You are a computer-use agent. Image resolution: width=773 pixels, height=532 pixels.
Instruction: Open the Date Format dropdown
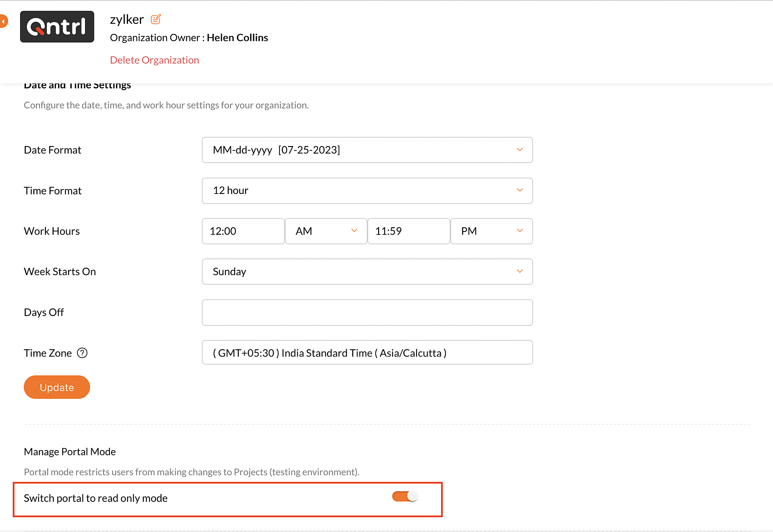(367, 150)
